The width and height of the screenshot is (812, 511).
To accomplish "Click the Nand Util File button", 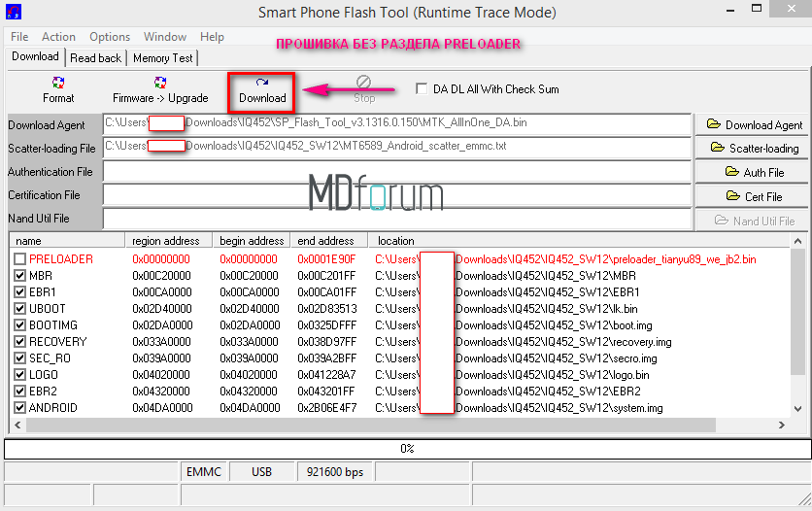I will point(752,221).
